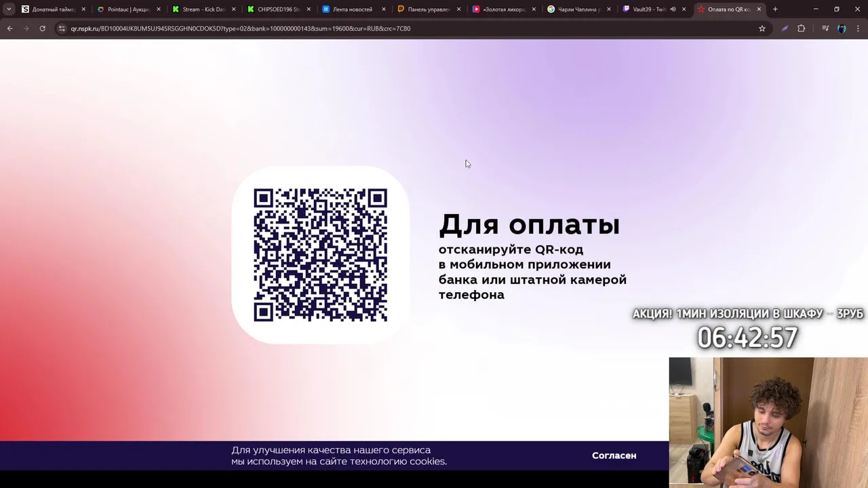Click the cookies notice text

(x=339, y=455)
